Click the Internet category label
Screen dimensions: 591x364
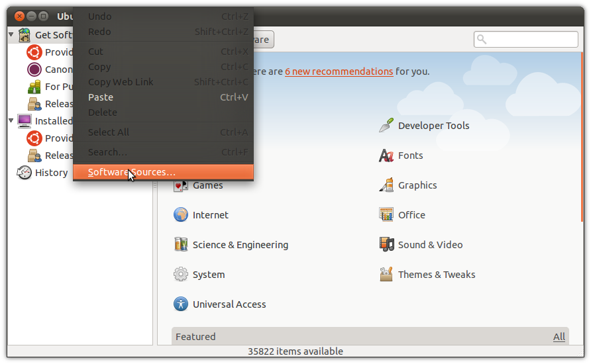pos(210,215)
